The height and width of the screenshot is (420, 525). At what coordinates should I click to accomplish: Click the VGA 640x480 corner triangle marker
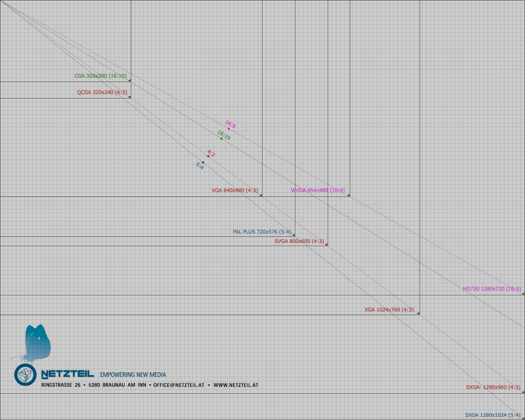[x=261, y=195]
